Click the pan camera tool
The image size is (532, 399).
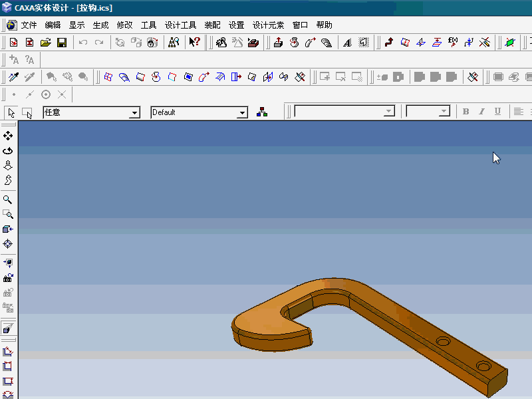pyautogui.click(x=8, y=136)
